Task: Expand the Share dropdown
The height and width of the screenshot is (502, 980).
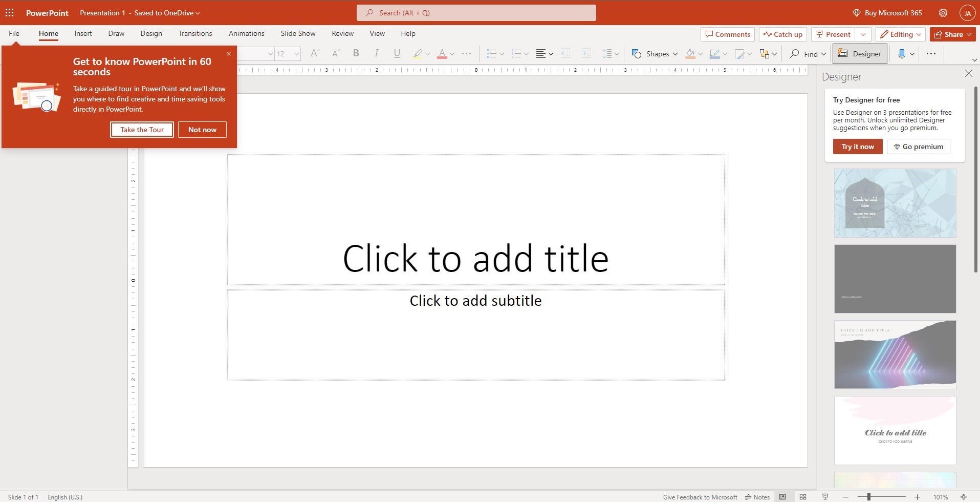Action: 969,34
